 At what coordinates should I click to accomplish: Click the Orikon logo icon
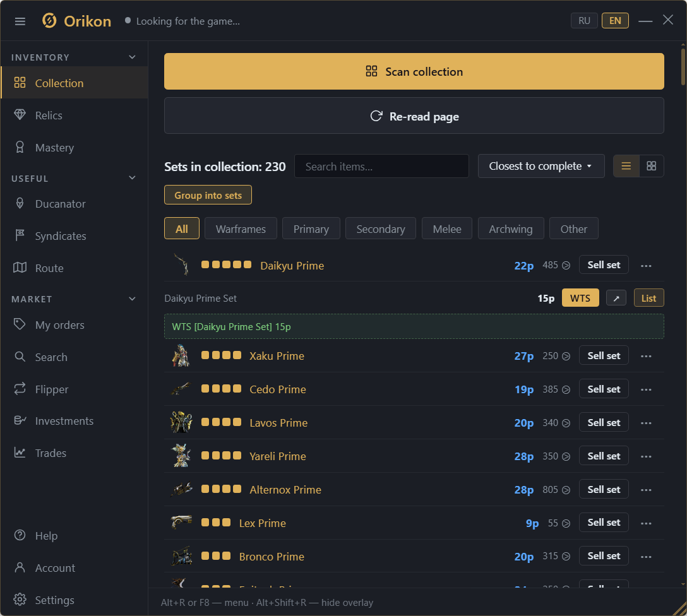(x=49, y=21)
